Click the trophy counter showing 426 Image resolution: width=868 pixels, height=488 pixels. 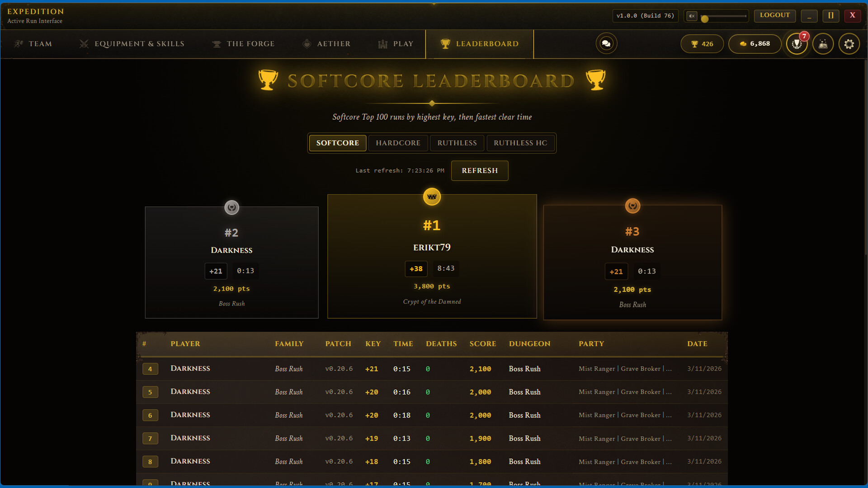click(x=702, y=44)
